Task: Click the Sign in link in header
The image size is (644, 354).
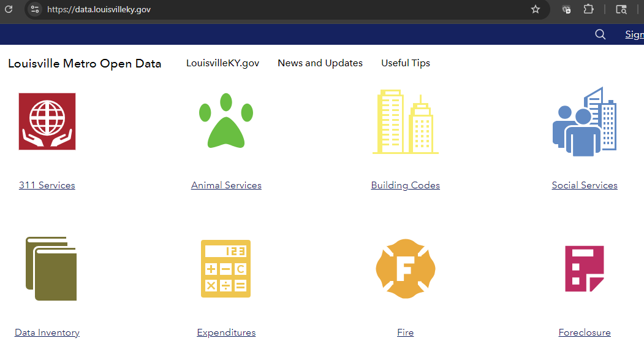Action: pos(634,34)
